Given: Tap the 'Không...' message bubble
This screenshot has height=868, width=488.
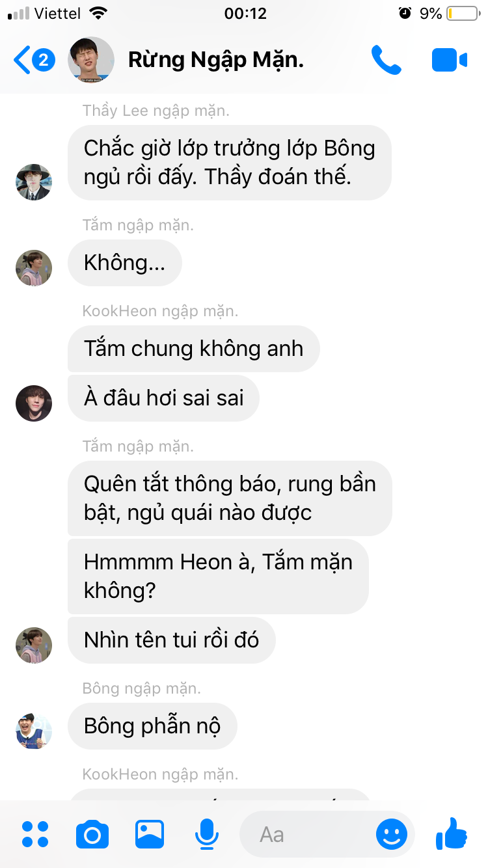Looking at the screenshot, I should (x=125, y=263).
